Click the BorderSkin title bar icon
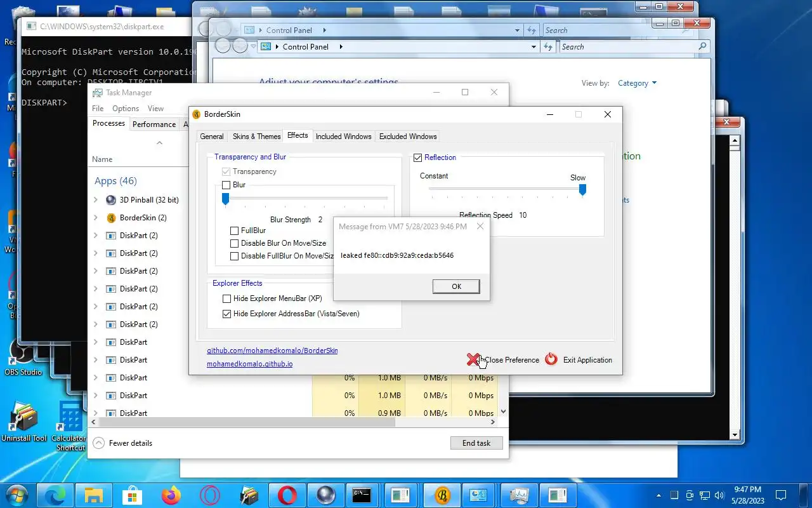The height and width of the screenshot is (508, 812). tap(196, 114)
